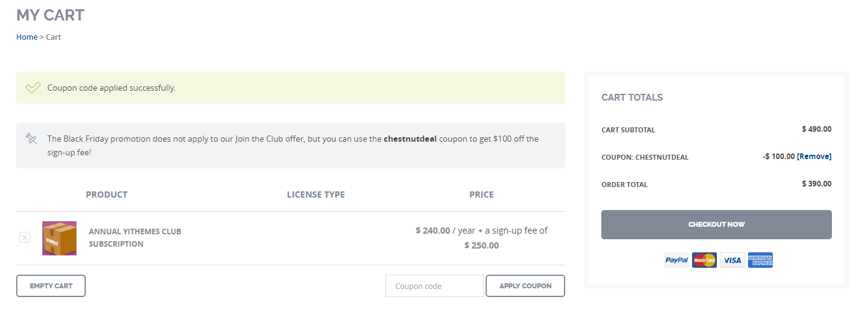Click the green checkmark success icon
Image resolution: width=868 pixels, height=325 pixels.
click(33, 88)
